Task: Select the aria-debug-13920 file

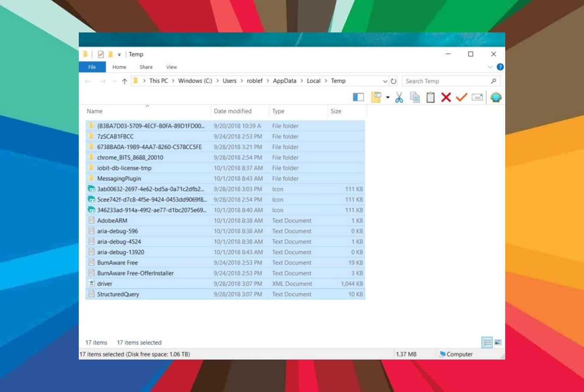Action: point(225,252)
